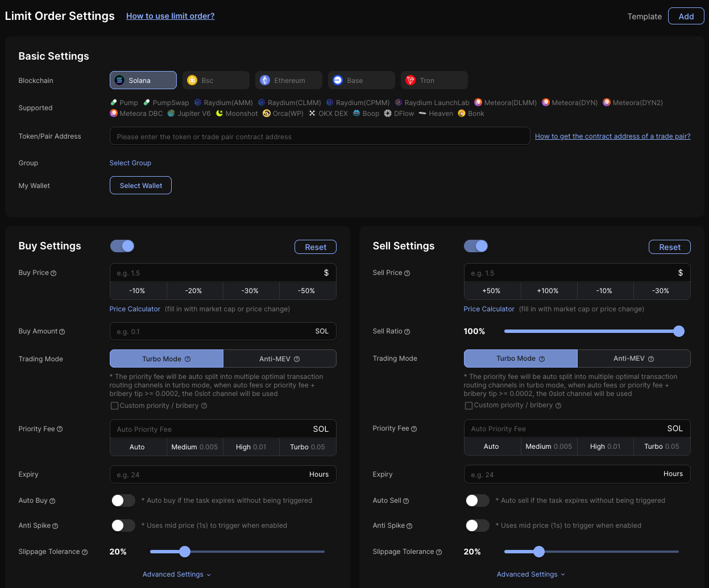Expand Advanced Settings under Sell Settings
709x588 pixels.
tap(531, 574)
